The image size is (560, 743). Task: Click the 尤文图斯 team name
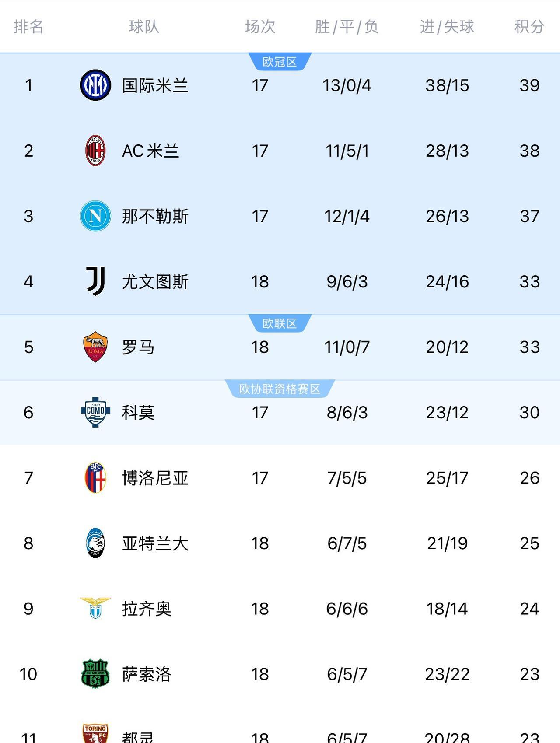(x=155, y=282)
